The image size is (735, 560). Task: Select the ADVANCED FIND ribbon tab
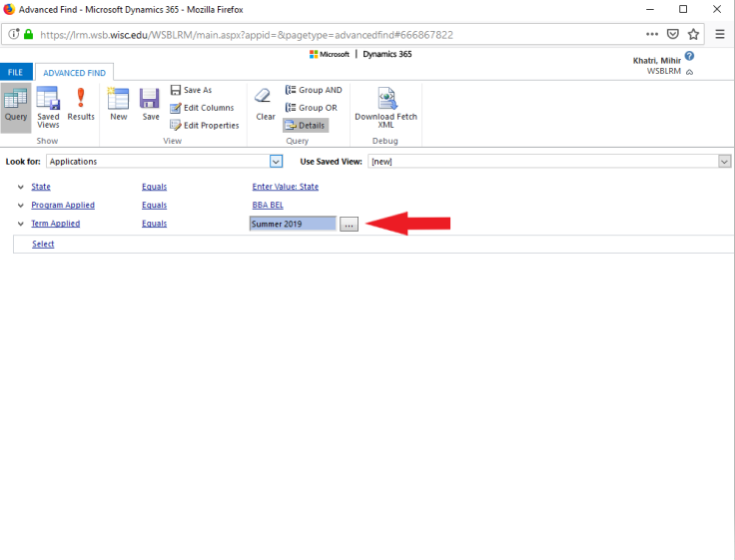pos(75,73)
